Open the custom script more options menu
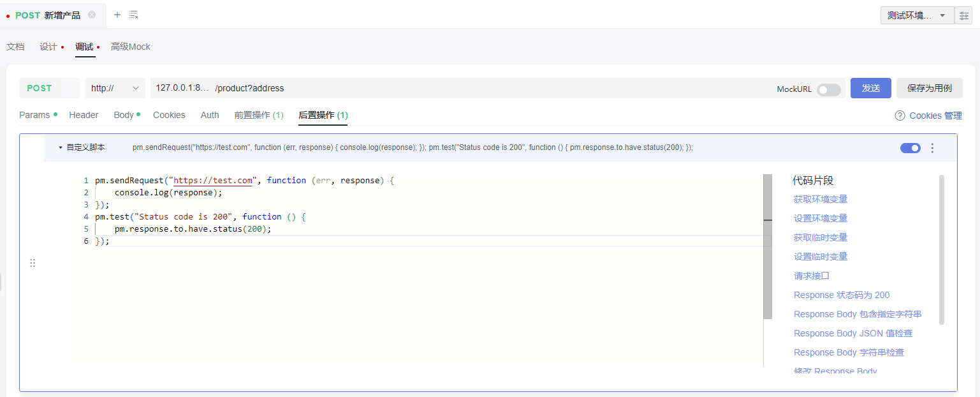Image resolution: width=980 pixels, height=397 pixels. [x=932, y=148]
